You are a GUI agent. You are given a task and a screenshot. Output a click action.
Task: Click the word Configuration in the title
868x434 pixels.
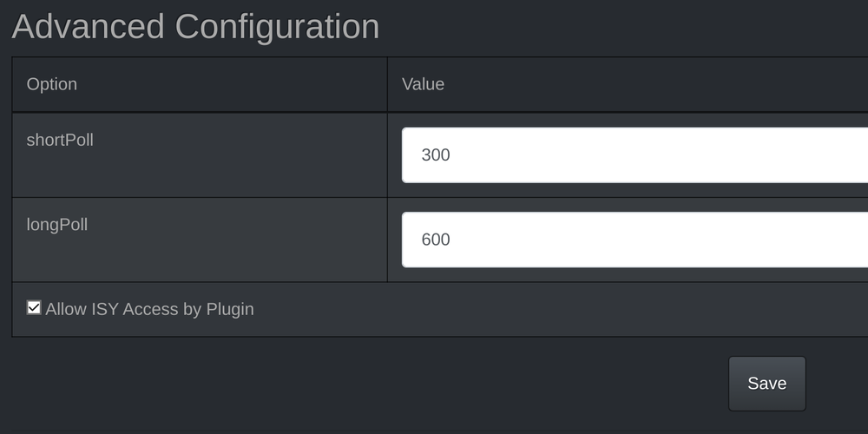pos(277,27)
